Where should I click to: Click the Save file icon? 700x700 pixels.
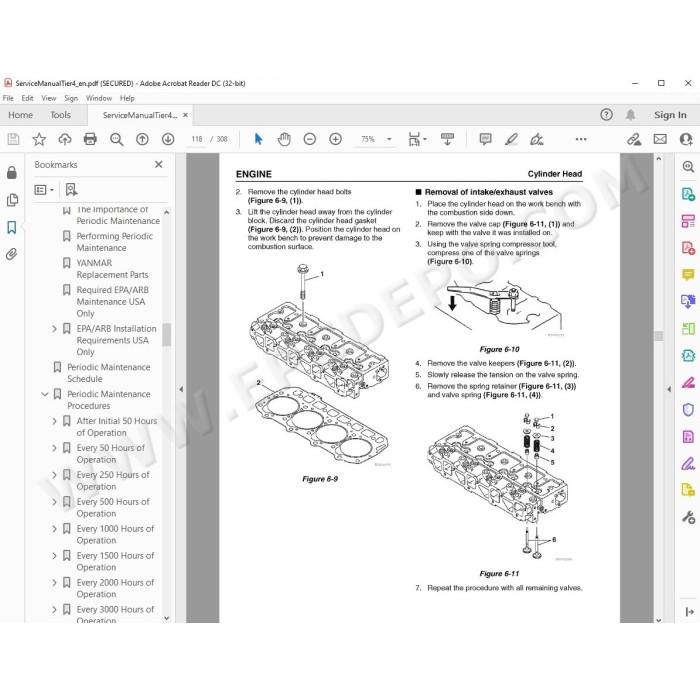13,139
